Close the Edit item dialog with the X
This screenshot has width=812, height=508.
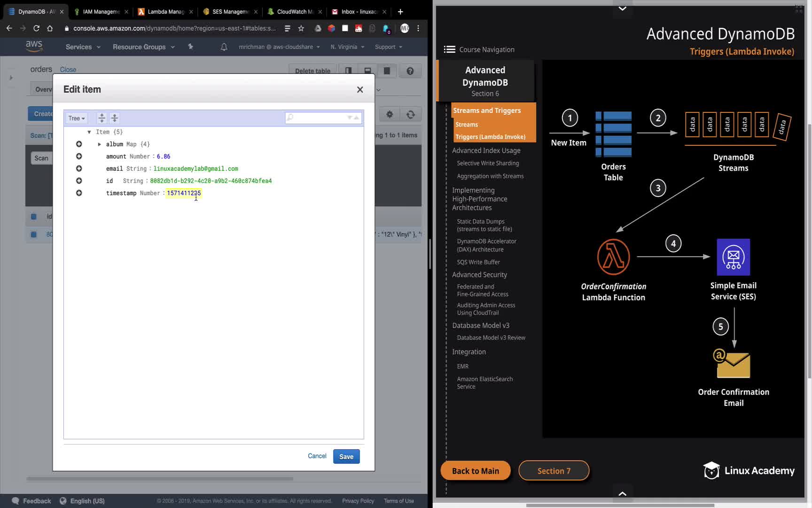click(360, 89)
